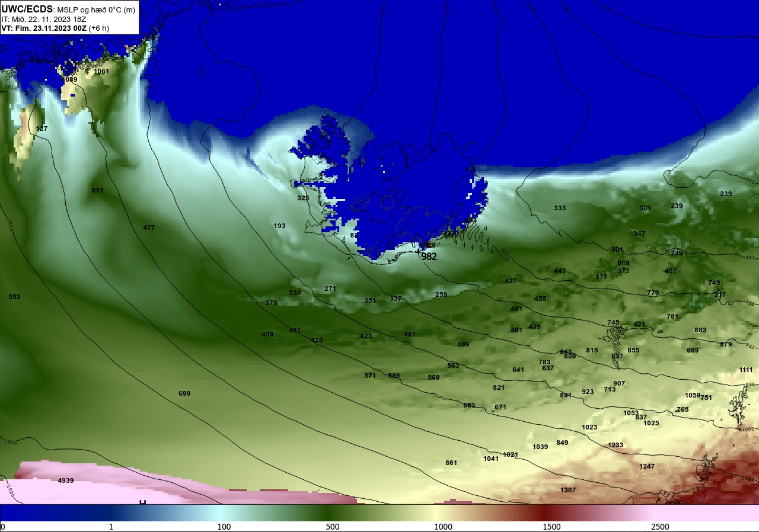The height and width of the screenshot is (532, 759).
Task: Click the 1061 value near Greenland
Action: [x=101, y=71]
